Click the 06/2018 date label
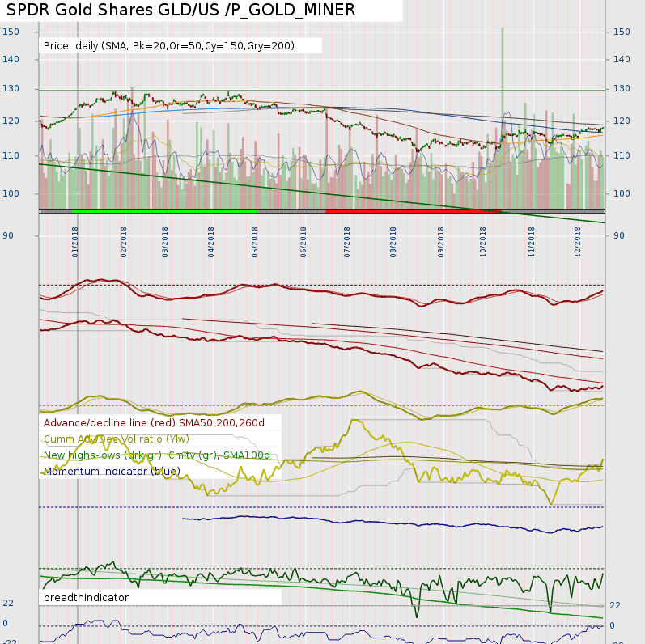The height and width of the screenshot is (644, 645). tap(303, 242)
